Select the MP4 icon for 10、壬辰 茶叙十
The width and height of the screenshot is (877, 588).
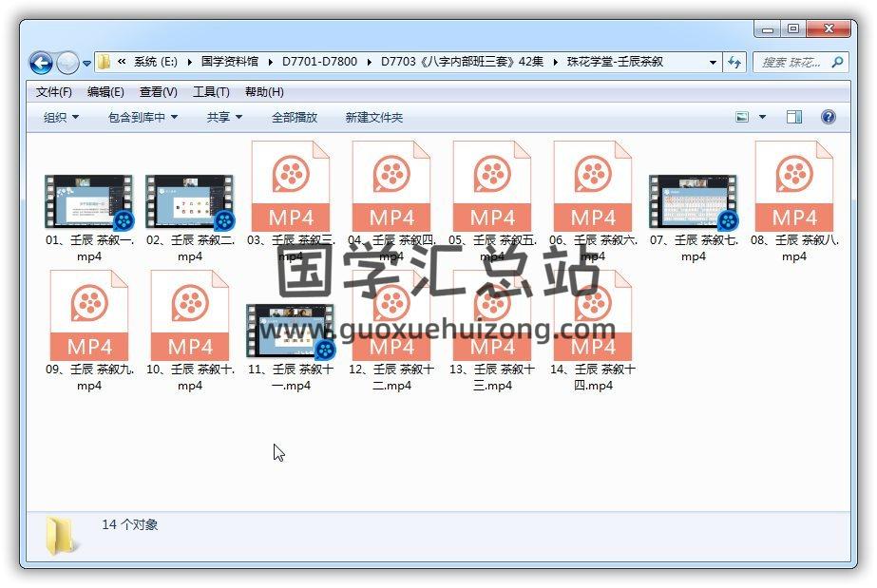tap(190, 315)
